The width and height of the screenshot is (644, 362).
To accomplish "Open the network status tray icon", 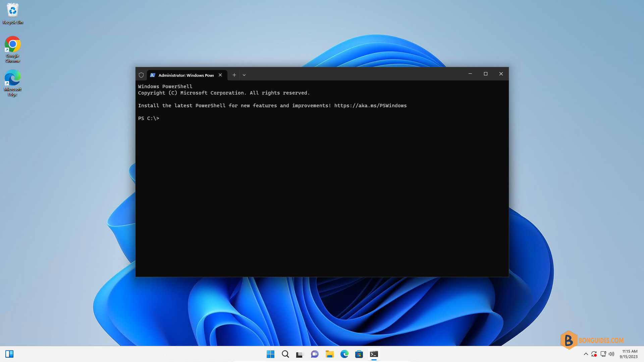I will coord(603,354).
